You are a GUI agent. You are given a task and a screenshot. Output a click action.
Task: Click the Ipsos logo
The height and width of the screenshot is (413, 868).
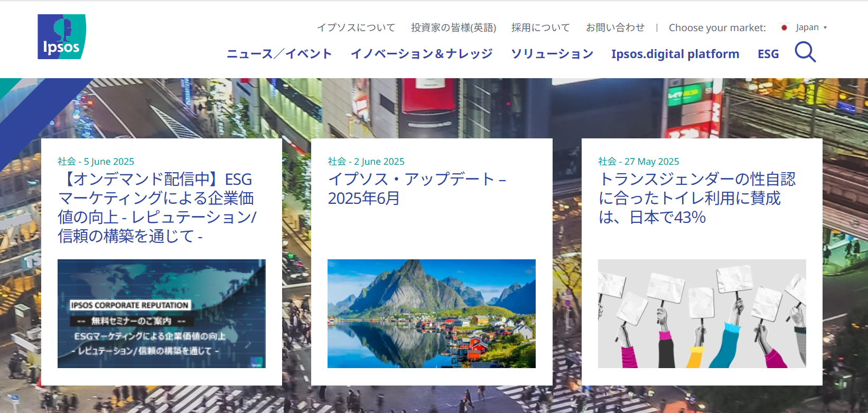[61, 36]
